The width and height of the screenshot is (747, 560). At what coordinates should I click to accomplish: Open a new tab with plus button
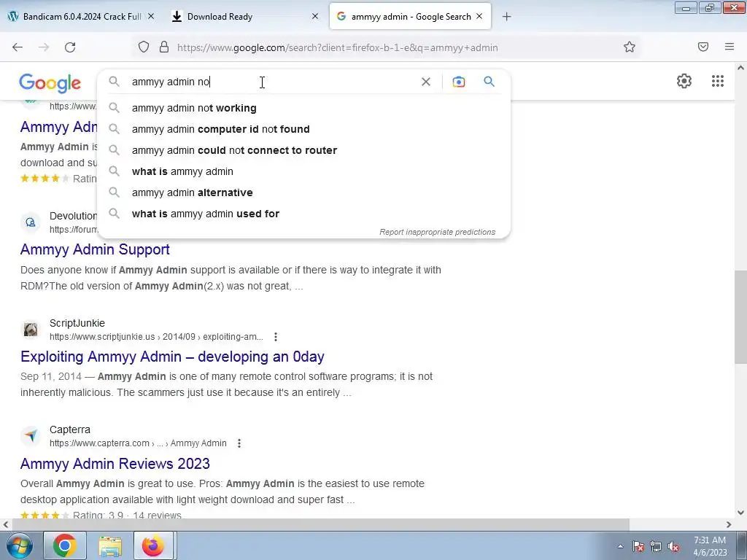point(506,17)
